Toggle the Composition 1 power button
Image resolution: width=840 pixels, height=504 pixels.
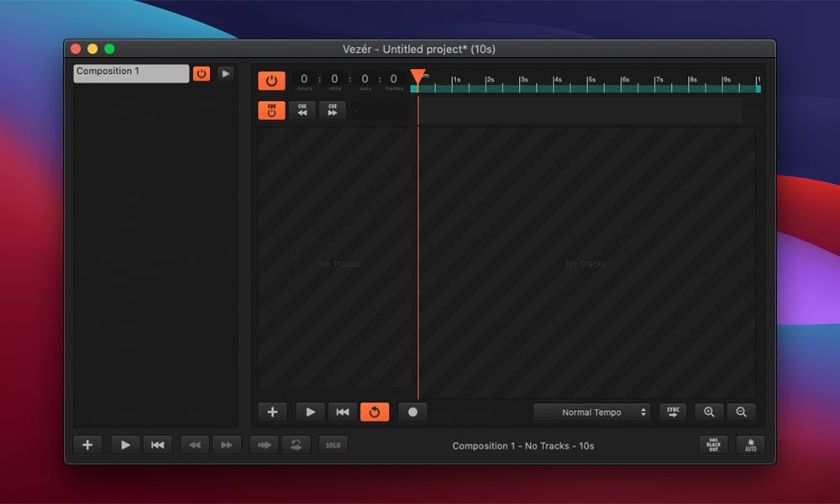click(202, 74)
